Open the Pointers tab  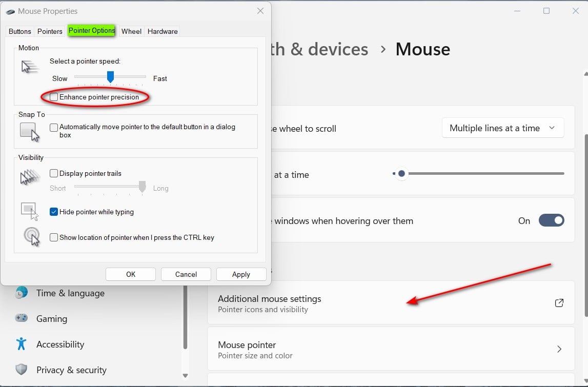click(x=49, y=31)
